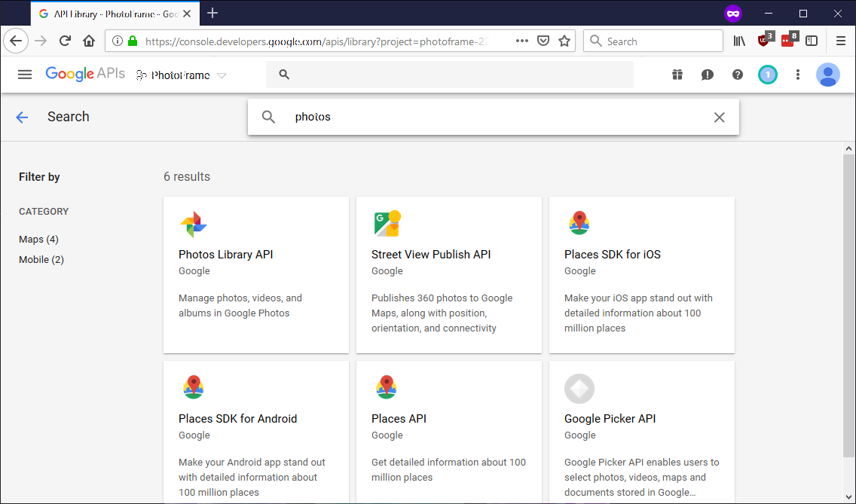This screenshot has width=856, height=504.
Task: Click the Places SDK for Android pin icon
Action: [x=193, y=387]
